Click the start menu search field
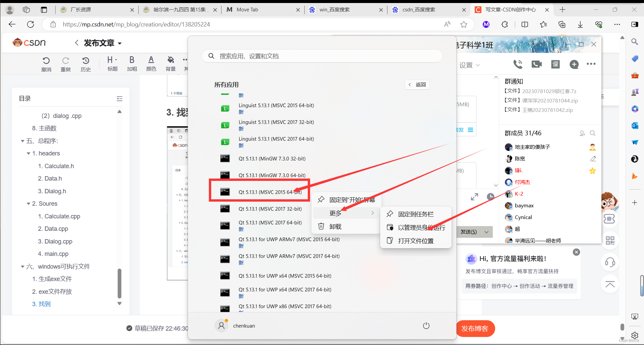Viewport: 644px width, 345px height. (x=322, y=56)
